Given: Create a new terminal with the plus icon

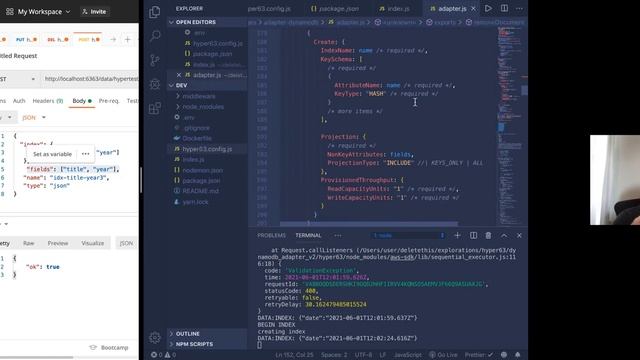Looking at the screenshot, I should click(457, 236).
